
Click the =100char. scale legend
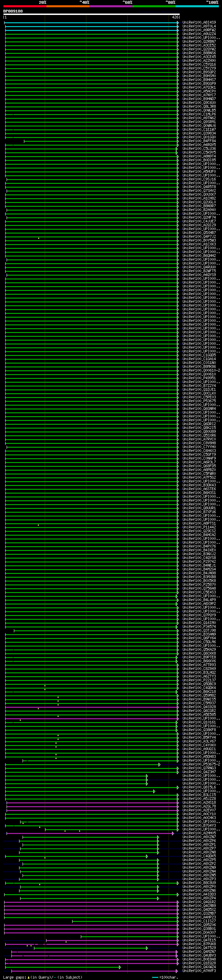pyautogui.click(x=165, y=977)
